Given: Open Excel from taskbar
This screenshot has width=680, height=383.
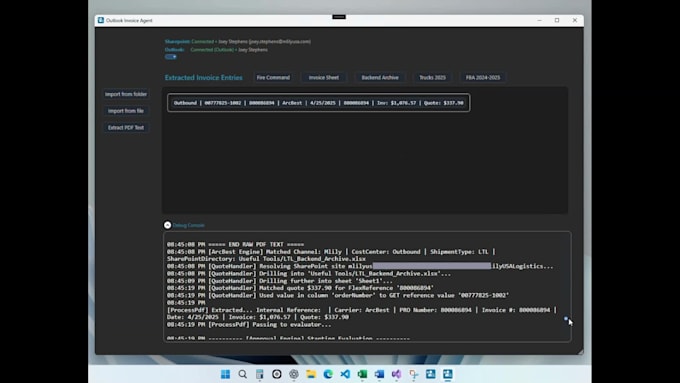Looking at the screenshot, I should tap(362, 374).
